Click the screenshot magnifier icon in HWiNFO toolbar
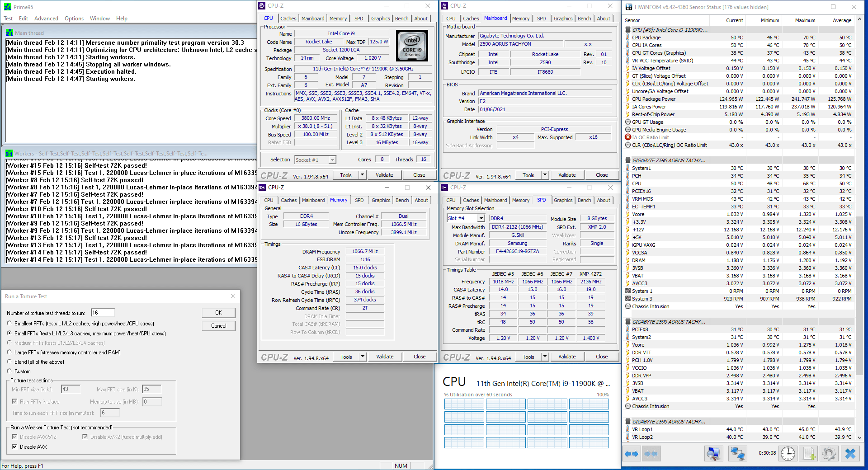Screen dimensions: 868x470 coord(713,454)
